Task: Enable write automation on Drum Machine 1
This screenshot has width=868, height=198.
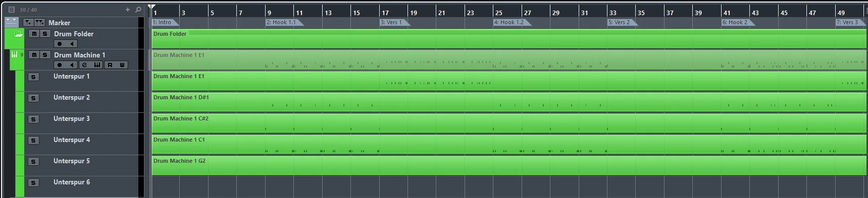Action: 122,65
